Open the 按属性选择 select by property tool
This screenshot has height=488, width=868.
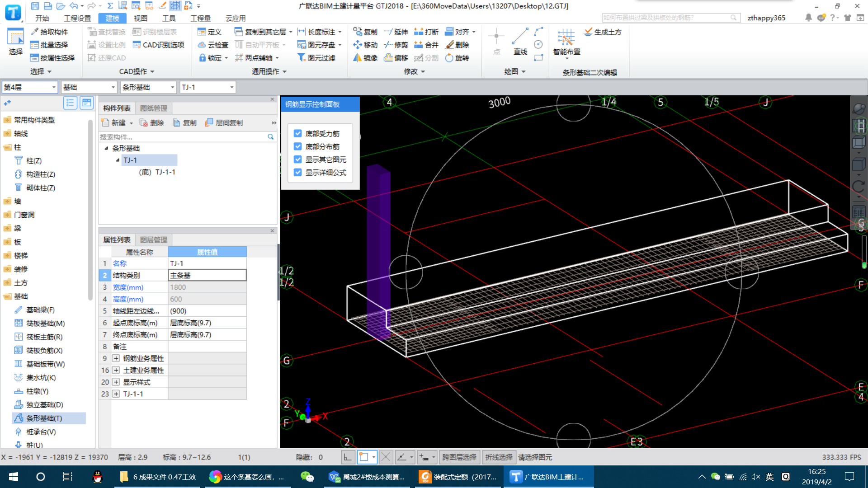(52, 58)
